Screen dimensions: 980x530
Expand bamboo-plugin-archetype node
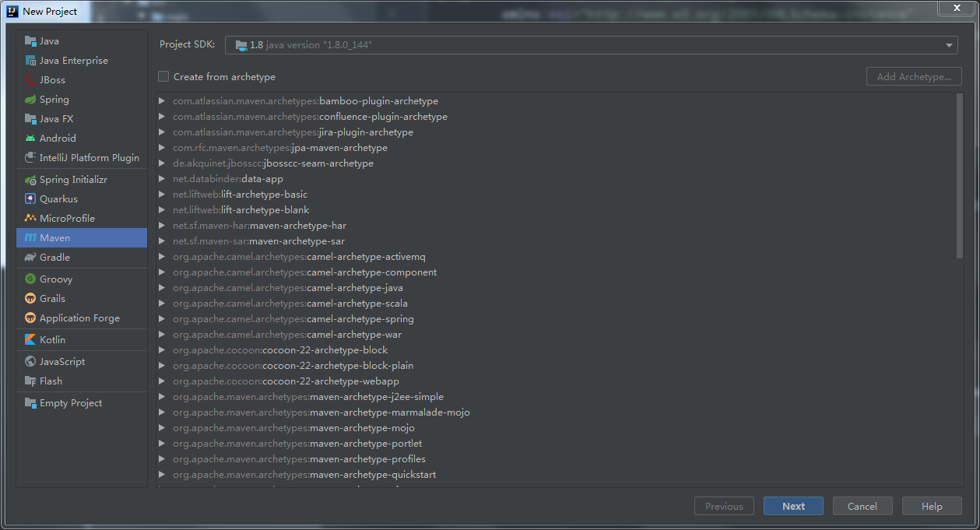click(x=162, y=101)
